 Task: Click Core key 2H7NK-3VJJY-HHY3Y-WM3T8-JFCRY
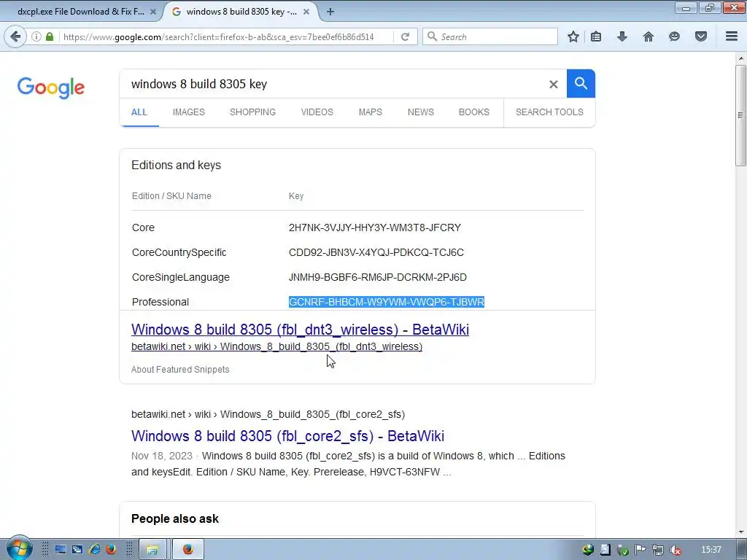tap(375, 227)
